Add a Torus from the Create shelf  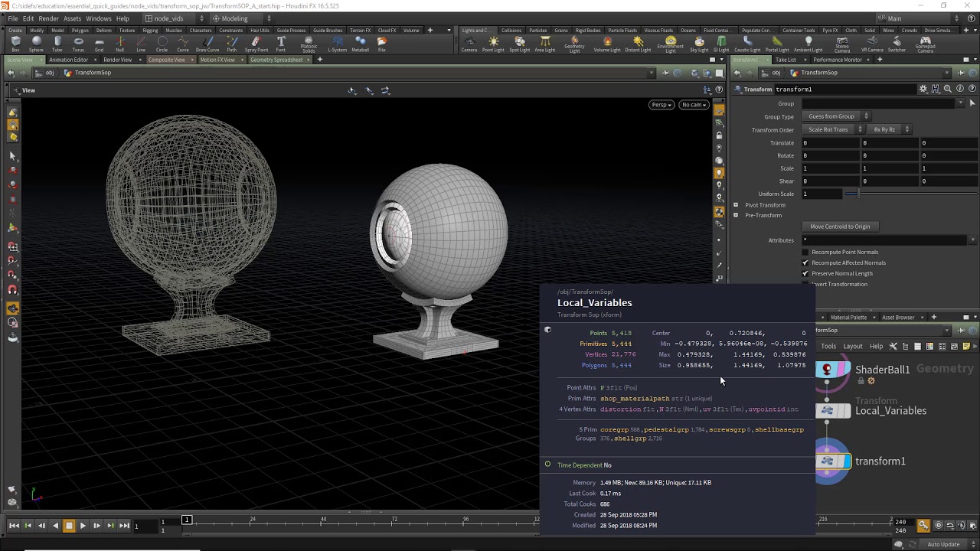tap(78, 44)
